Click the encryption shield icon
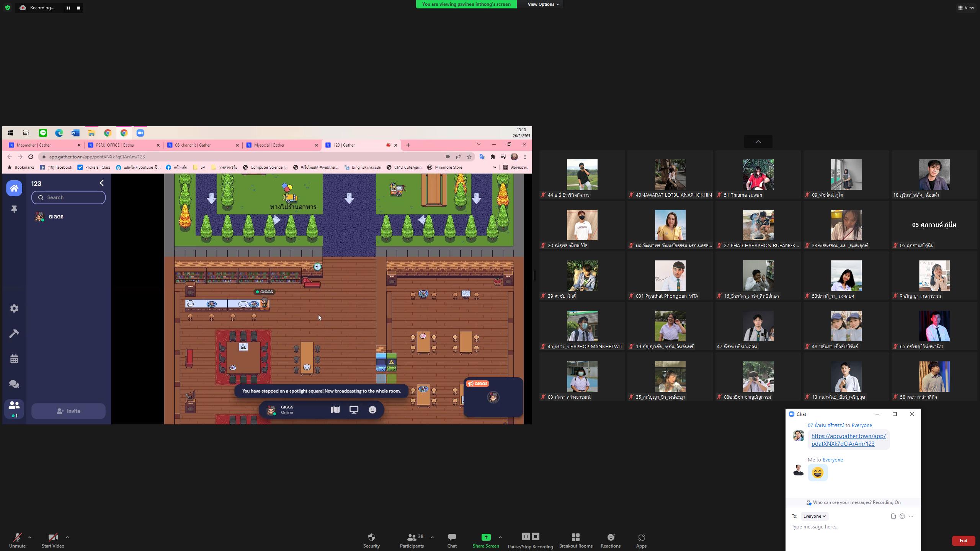 click(8, 8)
